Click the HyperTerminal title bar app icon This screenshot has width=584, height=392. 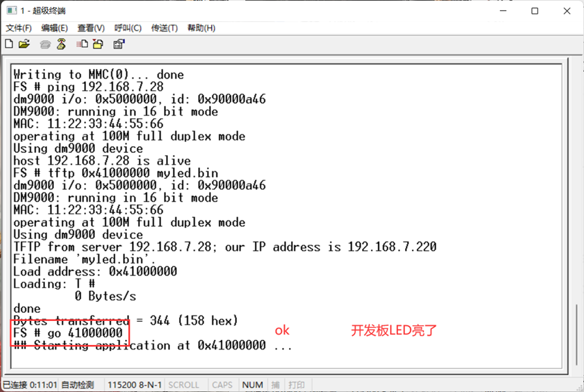tap(12, 11)
